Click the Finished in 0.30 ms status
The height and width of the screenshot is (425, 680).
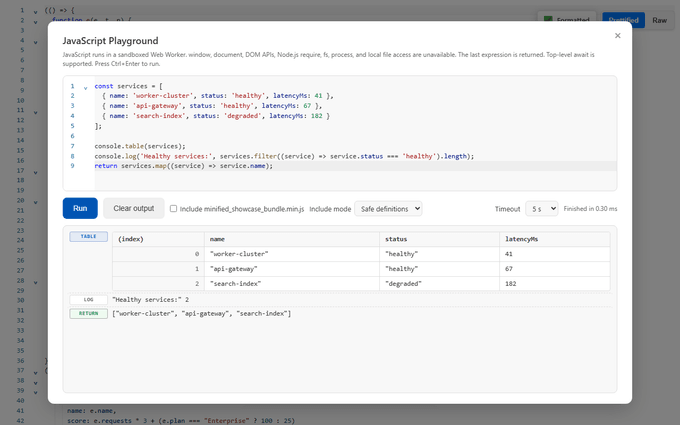tap(590, 209)
